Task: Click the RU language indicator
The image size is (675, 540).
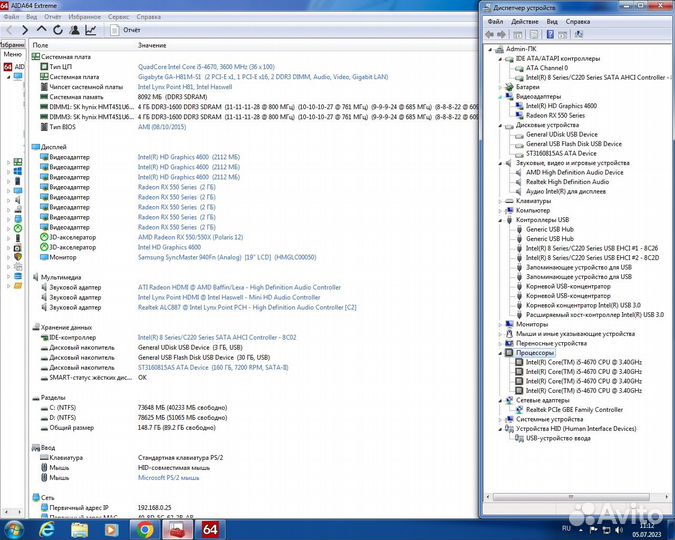Action: pyautogui.click(x=566, y=528)
